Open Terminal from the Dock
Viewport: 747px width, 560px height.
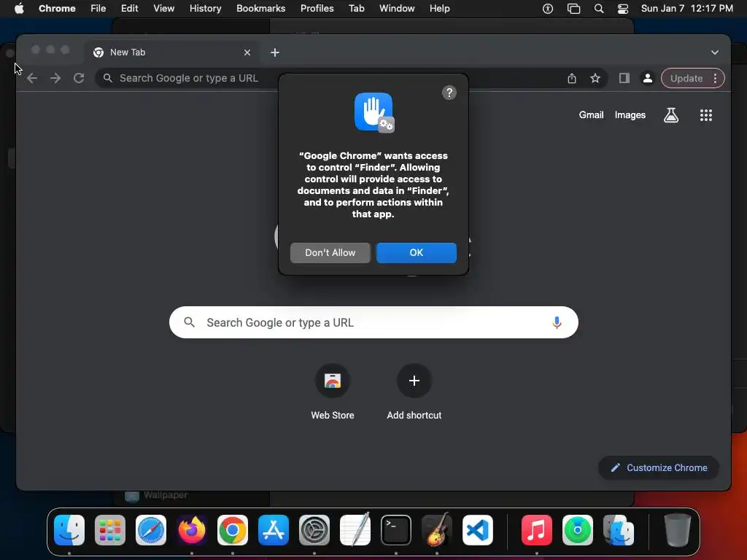(396, 530)
